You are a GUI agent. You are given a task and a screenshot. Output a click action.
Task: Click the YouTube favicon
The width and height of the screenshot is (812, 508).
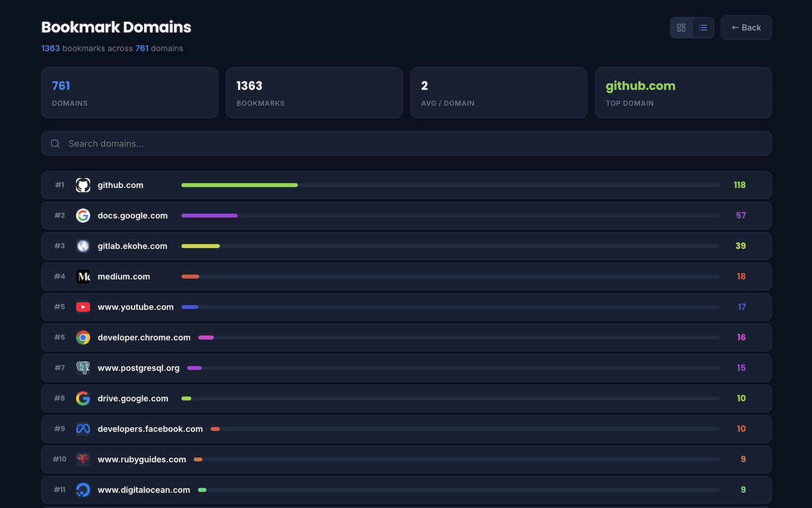pyautogui.click(x=83, y=307)
